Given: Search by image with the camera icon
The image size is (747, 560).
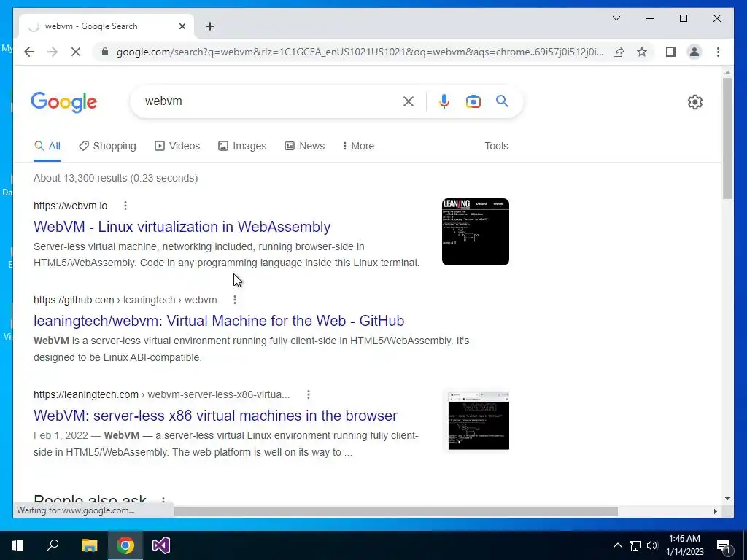Looking at the screenshot, I should click(473, 101).
